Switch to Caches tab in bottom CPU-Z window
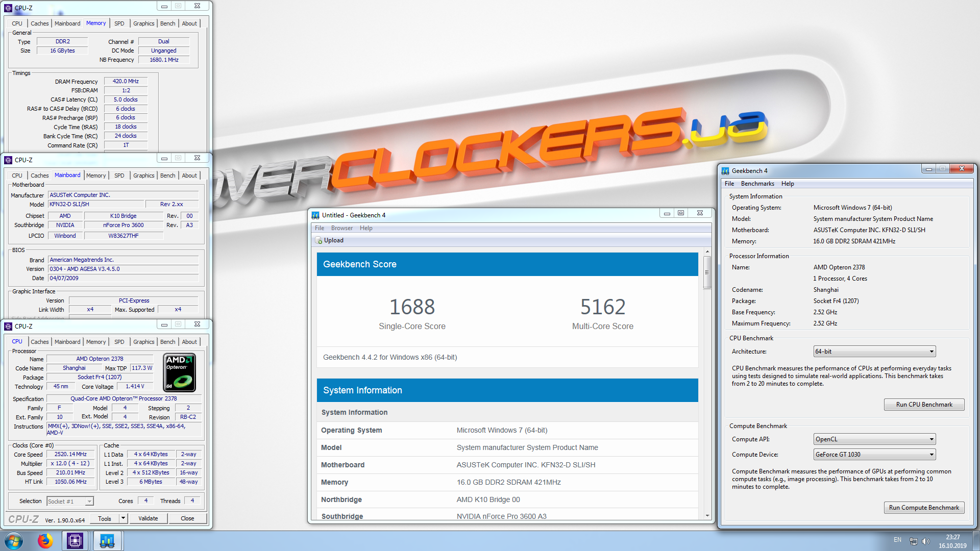980x551 pixels. click(40, 342)
